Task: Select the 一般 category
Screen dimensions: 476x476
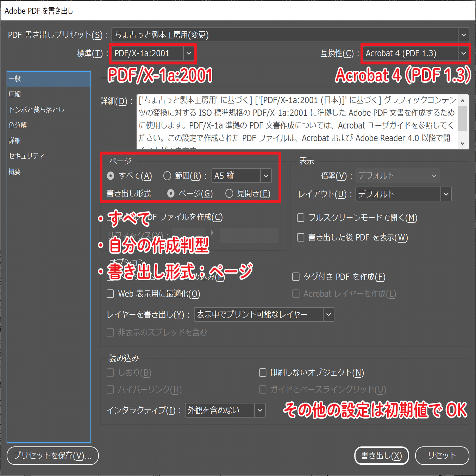Action: (49, 79)
